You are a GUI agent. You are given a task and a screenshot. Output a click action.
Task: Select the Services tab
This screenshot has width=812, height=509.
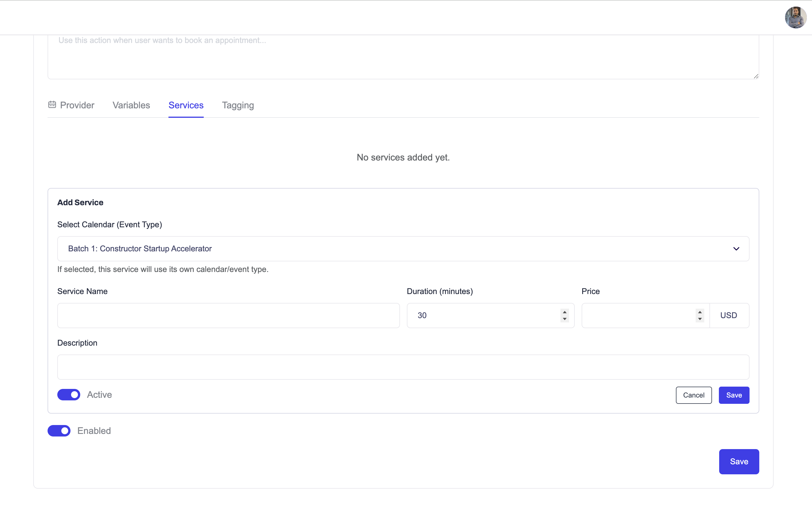(x=186, y=105)
